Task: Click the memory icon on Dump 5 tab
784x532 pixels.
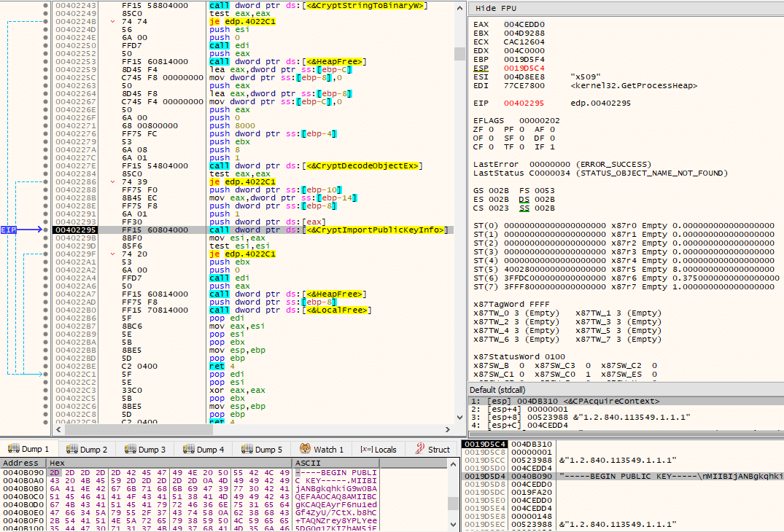Action: click(x=247, y=449)
